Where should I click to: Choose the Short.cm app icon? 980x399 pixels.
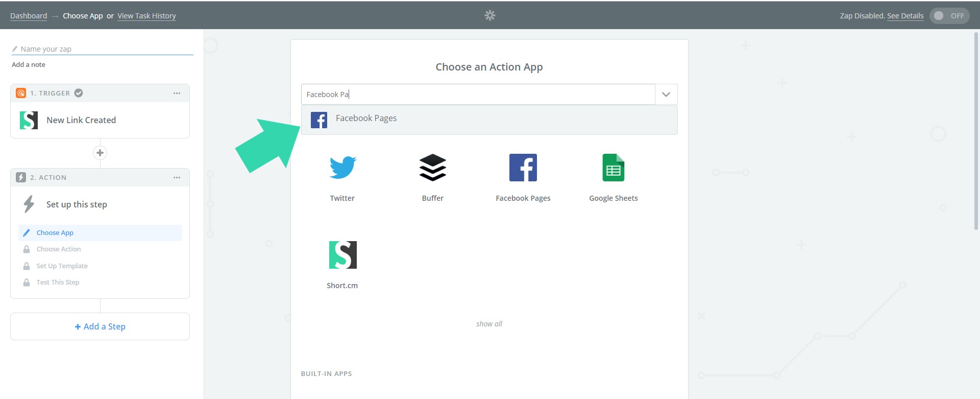[x=342, y=255]
